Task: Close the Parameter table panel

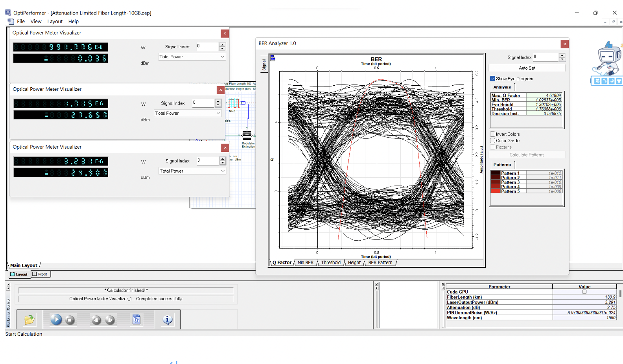Action: point(443,284)
